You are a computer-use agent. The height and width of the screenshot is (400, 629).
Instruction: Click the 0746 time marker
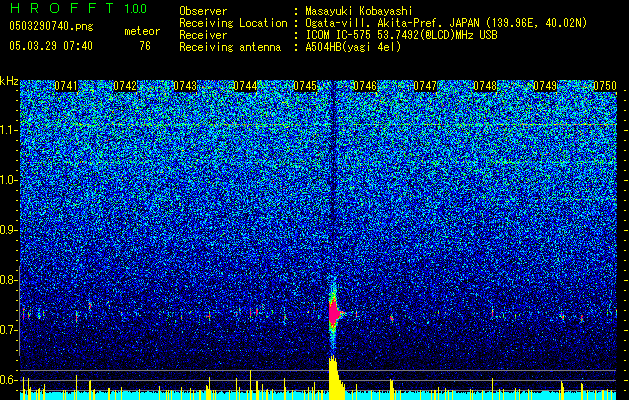coord(365,86)
